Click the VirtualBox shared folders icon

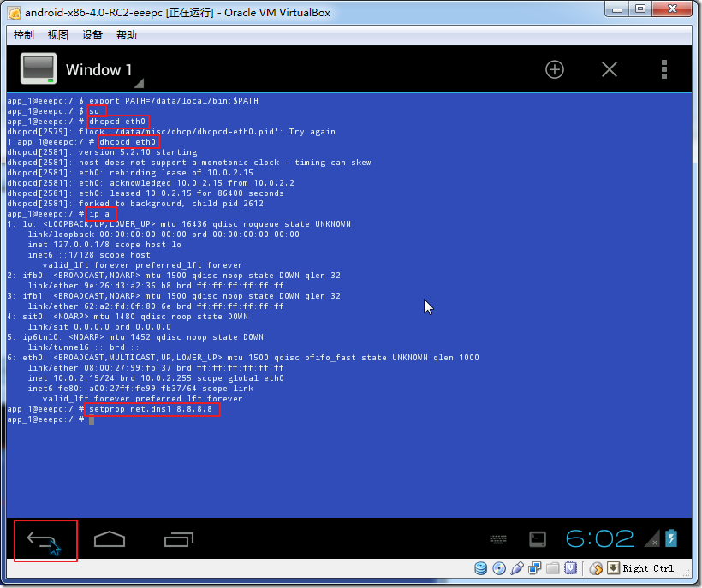552,568
